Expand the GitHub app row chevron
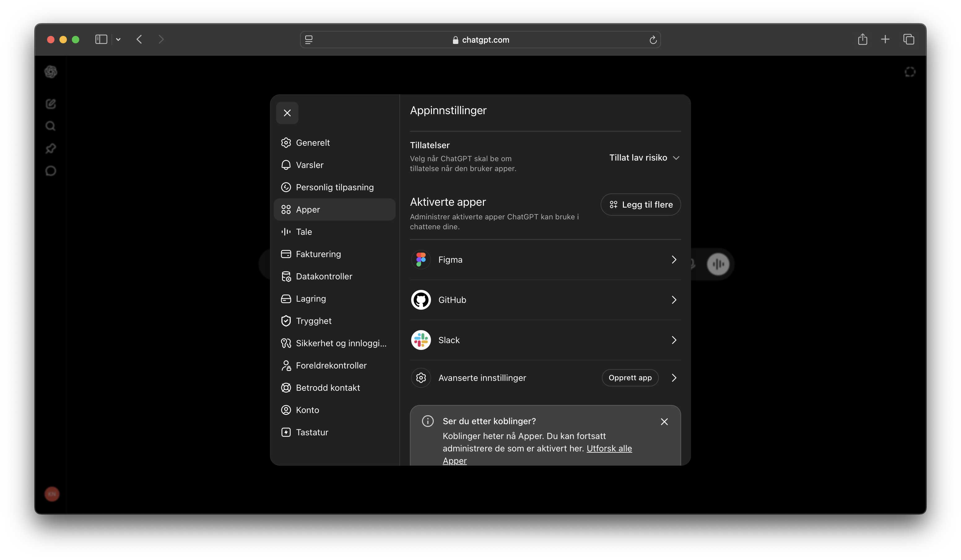This screenshot has height=560, width=961. (x=674, y=299)
